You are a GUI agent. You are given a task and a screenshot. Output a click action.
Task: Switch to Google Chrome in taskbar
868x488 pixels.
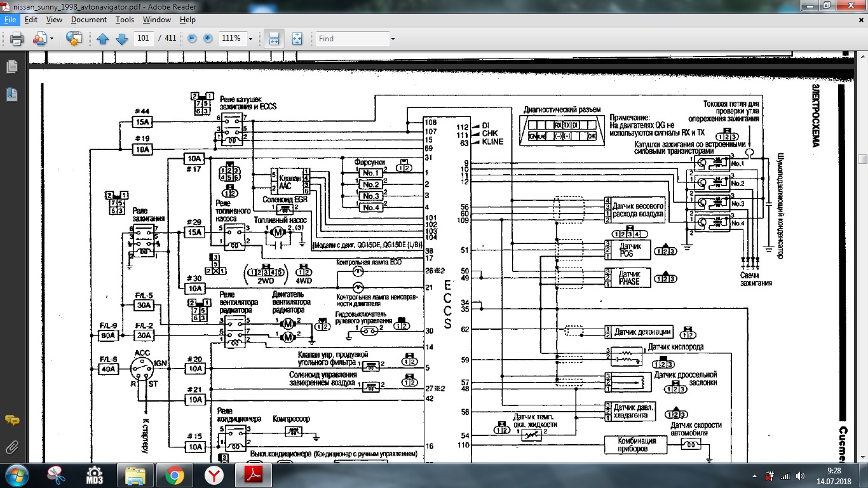tap(174, 475)
